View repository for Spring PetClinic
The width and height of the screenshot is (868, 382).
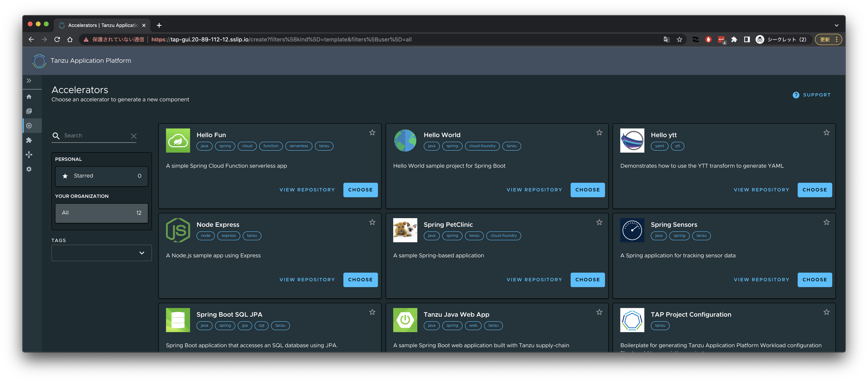[534, 279]
